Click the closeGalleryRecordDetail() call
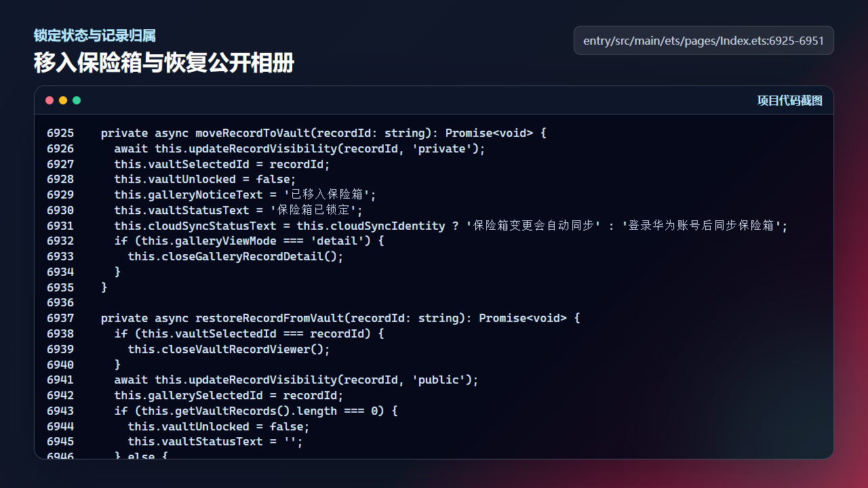 (x=235, y=256)
